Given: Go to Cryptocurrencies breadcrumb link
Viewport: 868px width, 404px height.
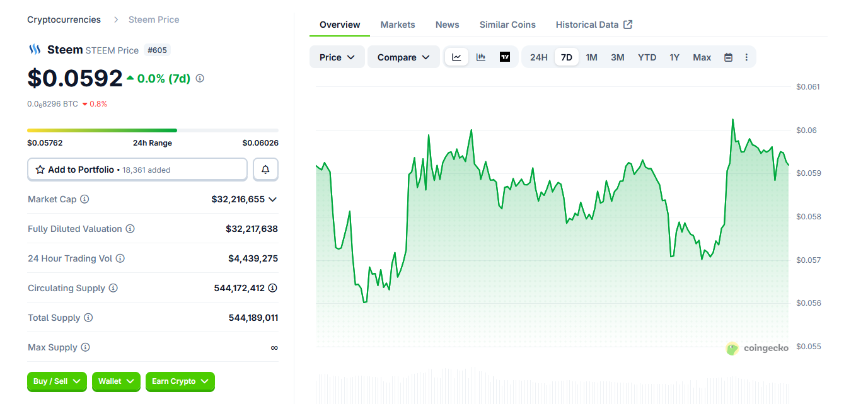Looking at the screenshot, I should pos(64,20).
